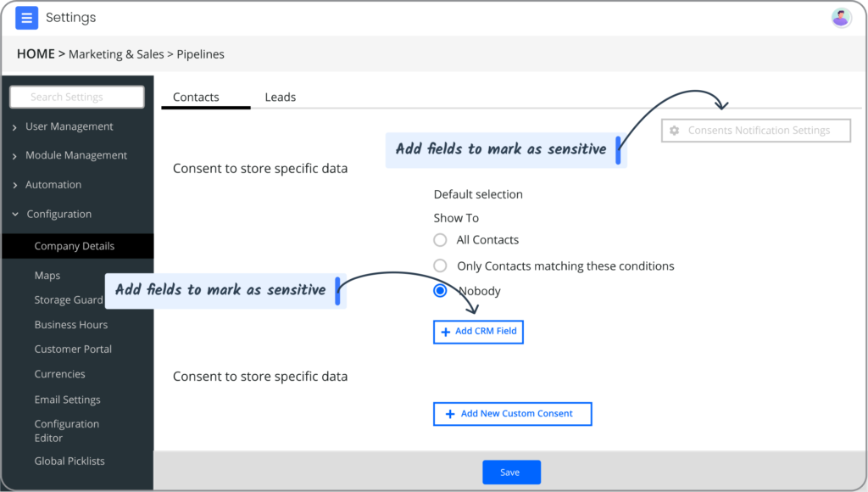Screen dimensions: 868x492
Task: Click the plus icon on Add New Custom Consent
Action: tap(450, 414)
